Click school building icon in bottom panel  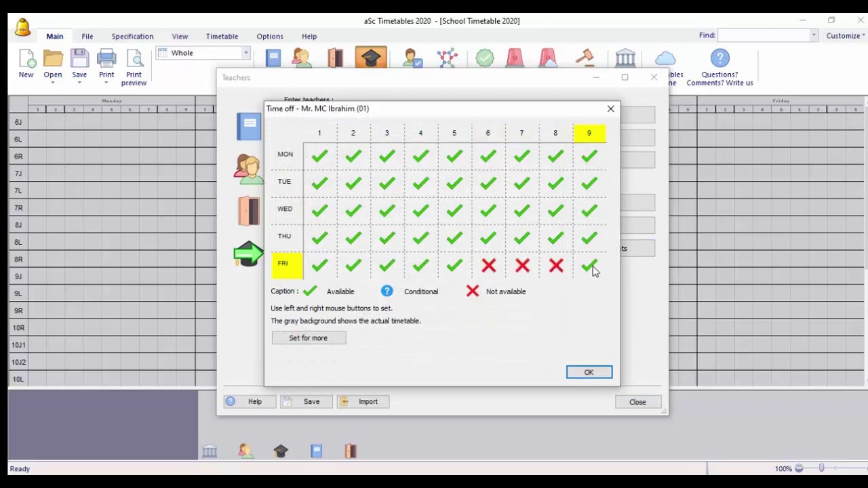point(210,451)
